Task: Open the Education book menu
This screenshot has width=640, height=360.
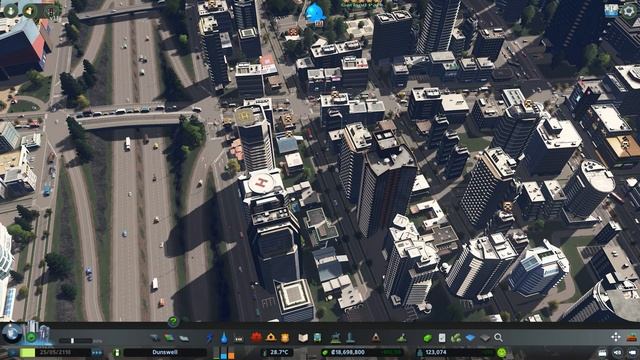Action: coord(303,338)
